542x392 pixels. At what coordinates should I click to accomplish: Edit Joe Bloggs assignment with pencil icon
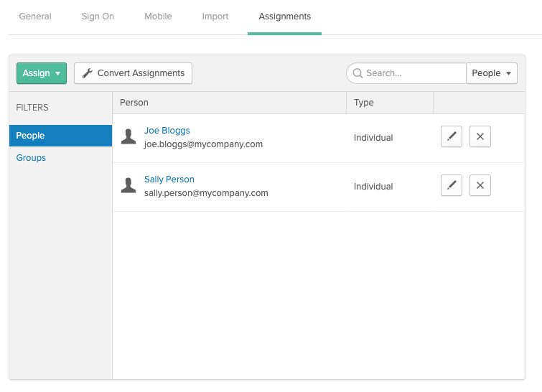coord(451,136)
